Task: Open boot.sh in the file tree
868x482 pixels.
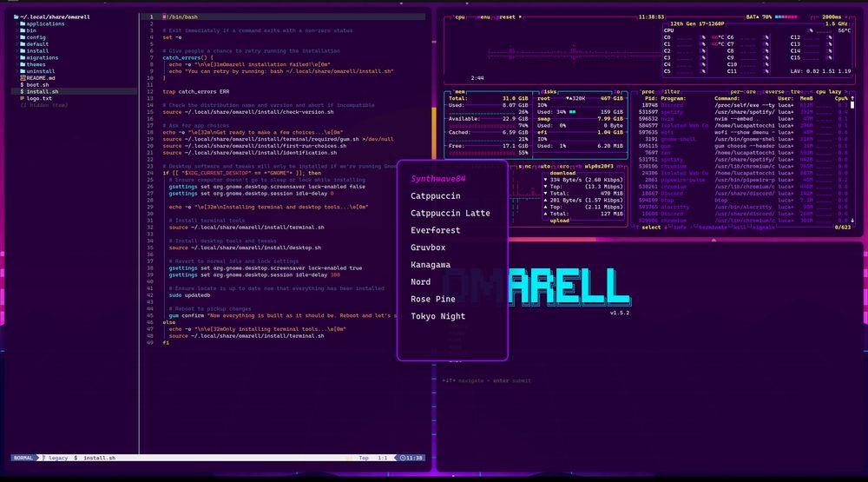Action: (35, 85)
